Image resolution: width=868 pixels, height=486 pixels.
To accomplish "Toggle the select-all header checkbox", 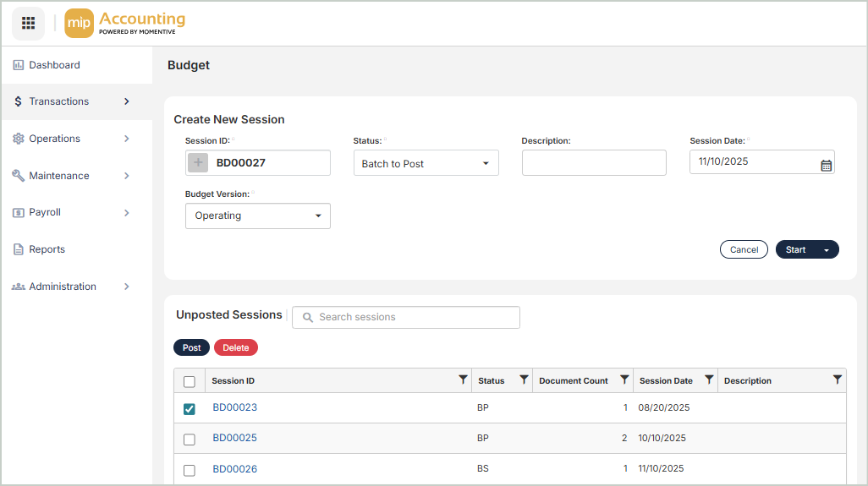I will [x=190, y=382].
